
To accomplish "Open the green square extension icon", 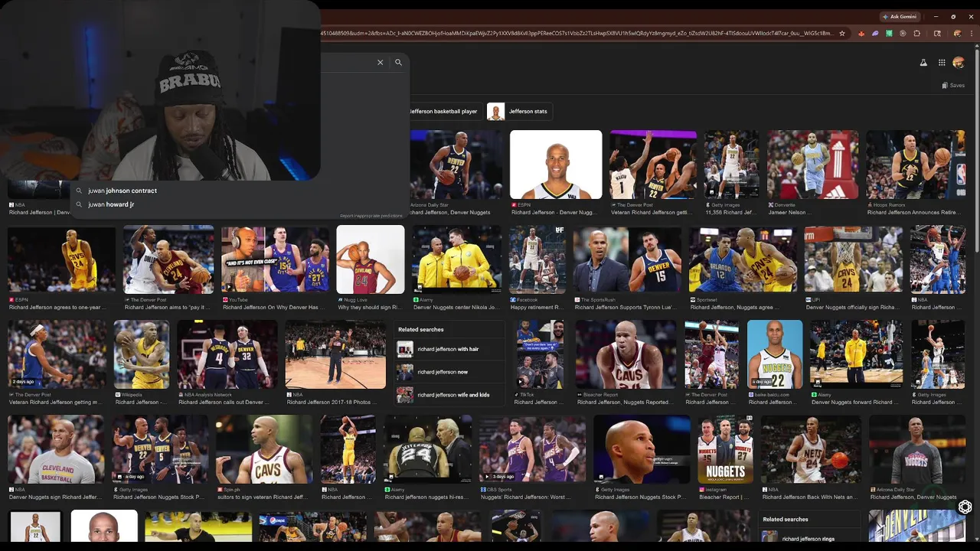I will [889, 34].
